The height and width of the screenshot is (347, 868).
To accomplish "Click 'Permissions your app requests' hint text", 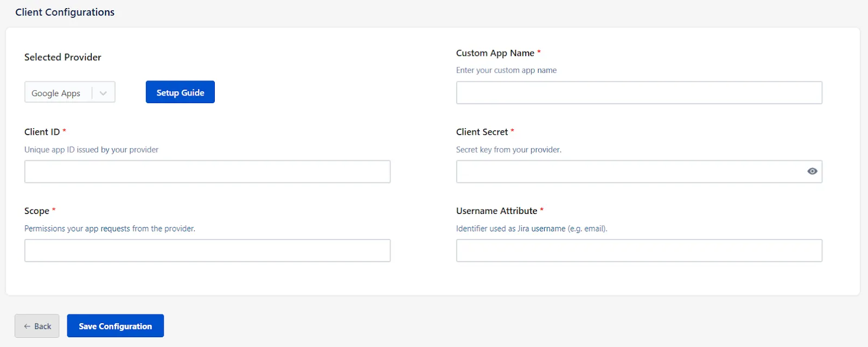I will [110, 229].
